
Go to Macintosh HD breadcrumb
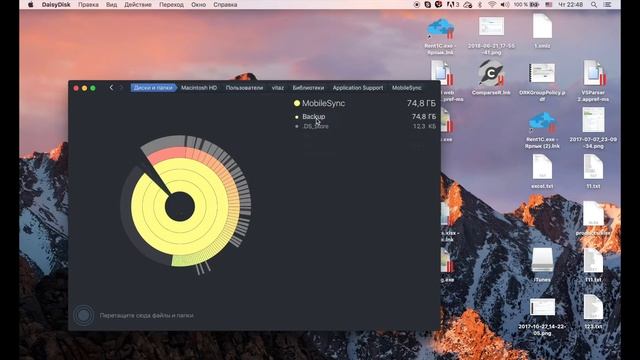[x=199, y=87]
